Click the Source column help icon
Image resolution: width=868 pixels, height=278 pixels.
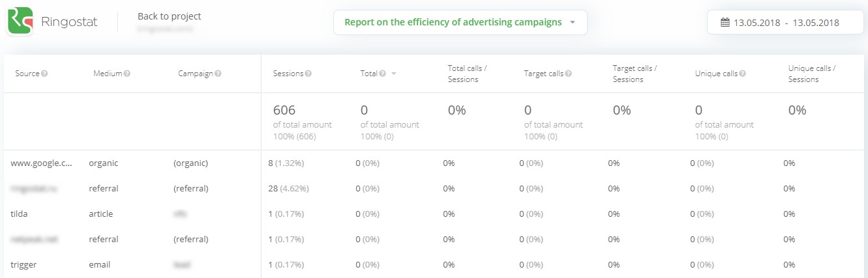click(45, 74)
